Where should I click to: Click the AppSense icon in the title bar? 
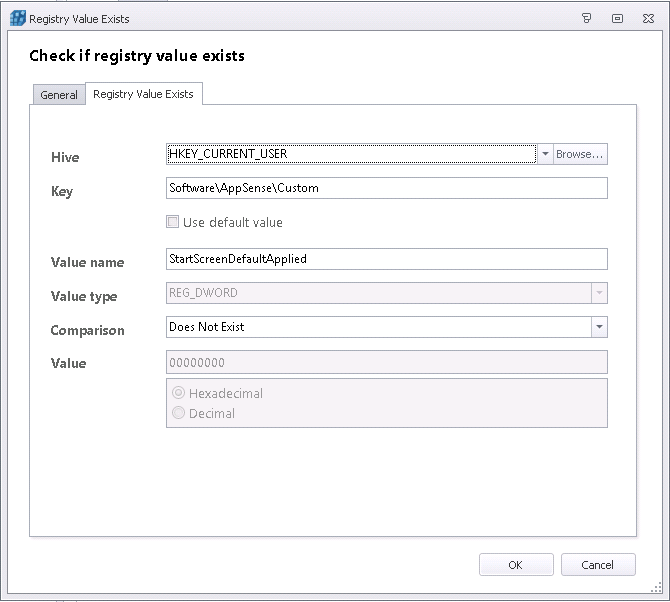point(17,18)
